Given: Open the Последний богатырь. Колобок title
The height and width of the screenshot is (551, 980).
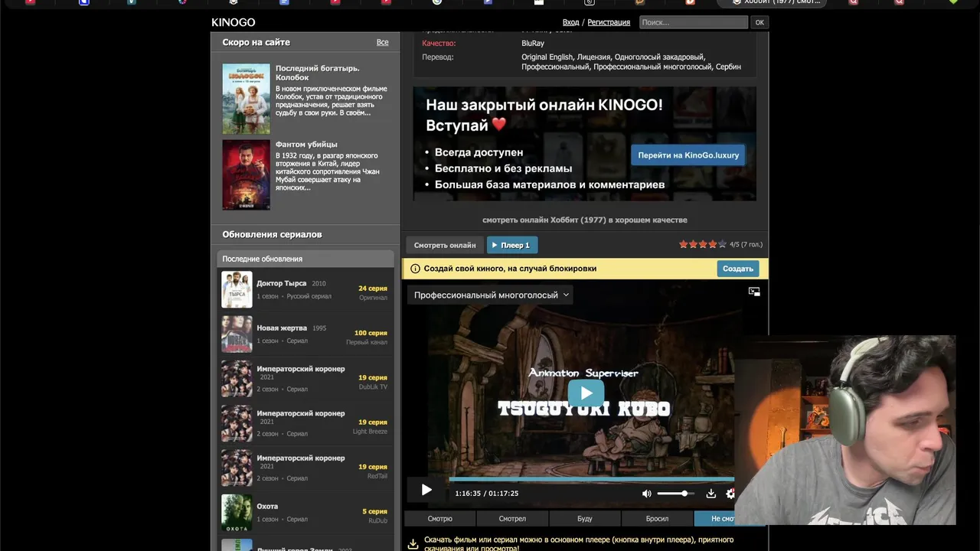Looking at the screenshot, I should (x=317, y=73).
